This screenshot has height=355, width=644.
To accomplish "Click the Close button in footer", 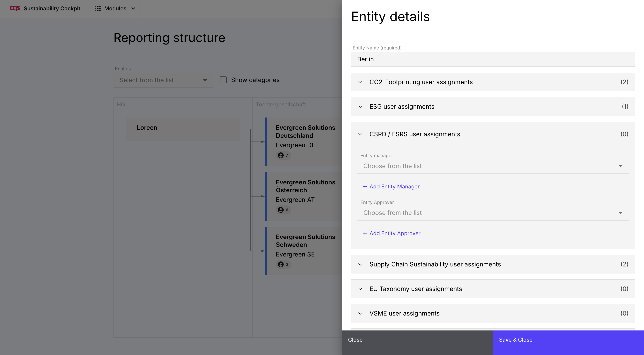I will (x=417, y=340).
